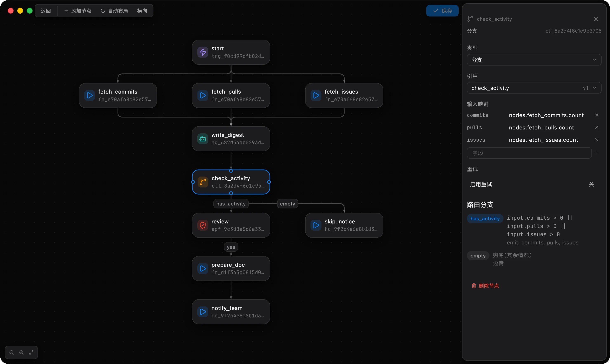610x364 pixels.
Task: Zoom in the canvas with the plus magnifier
Action: pos(22,352)
